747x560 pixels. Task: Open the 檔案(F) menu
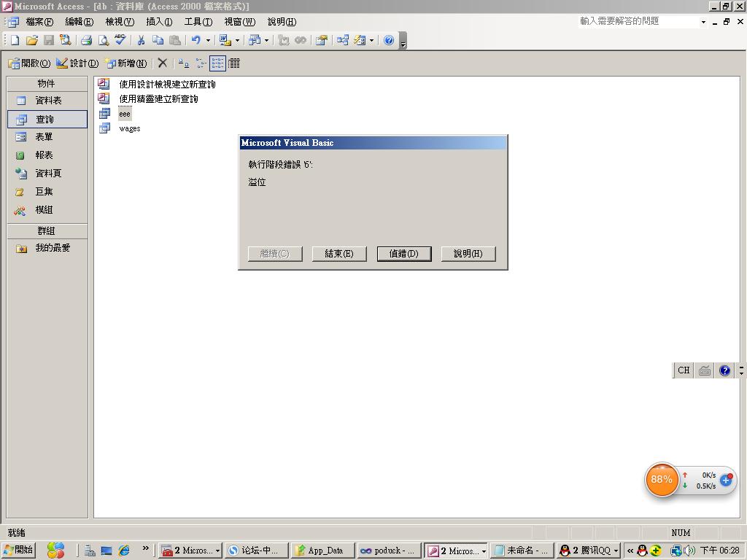click(x=39, y=22)
